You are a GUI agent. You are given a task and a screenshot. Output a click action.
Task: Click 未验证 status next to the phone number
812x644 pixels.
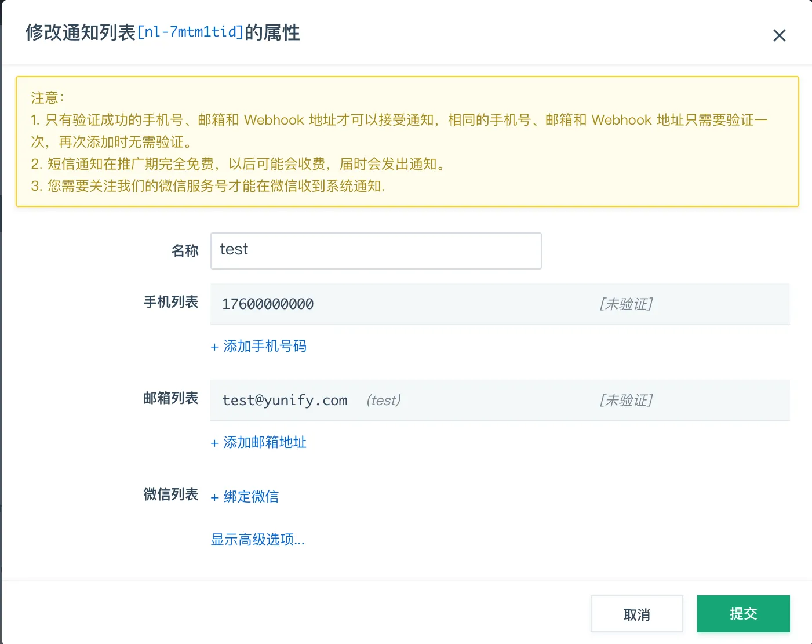[x=626, y=304]
